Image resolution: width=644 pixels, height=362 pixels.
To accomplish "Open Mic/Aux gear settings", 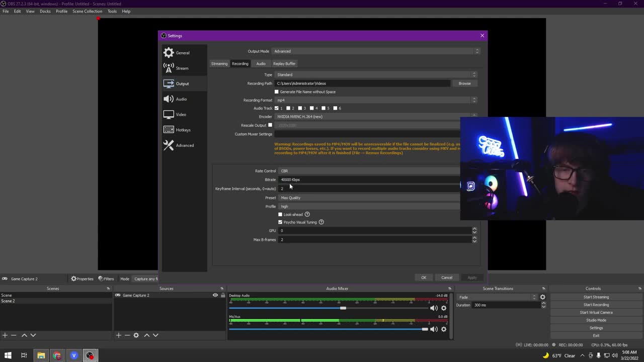I will pyautogui.click(x=443, y=329).
